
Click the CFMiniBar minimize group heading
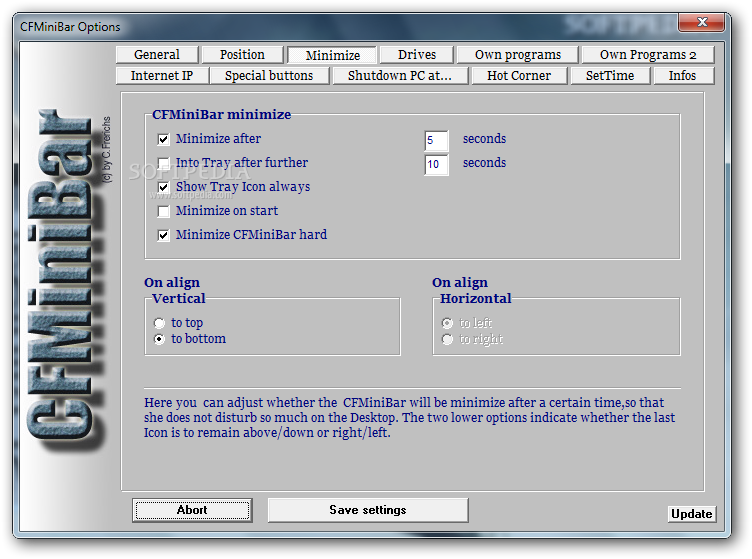222,115
